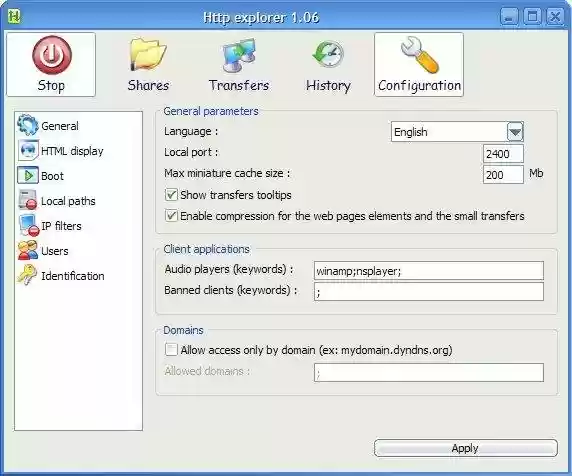Image resolution: width=572 pixels, height=476 pixels.
Task: Focus the Max miniature cache size field
Action: [503, 175]
